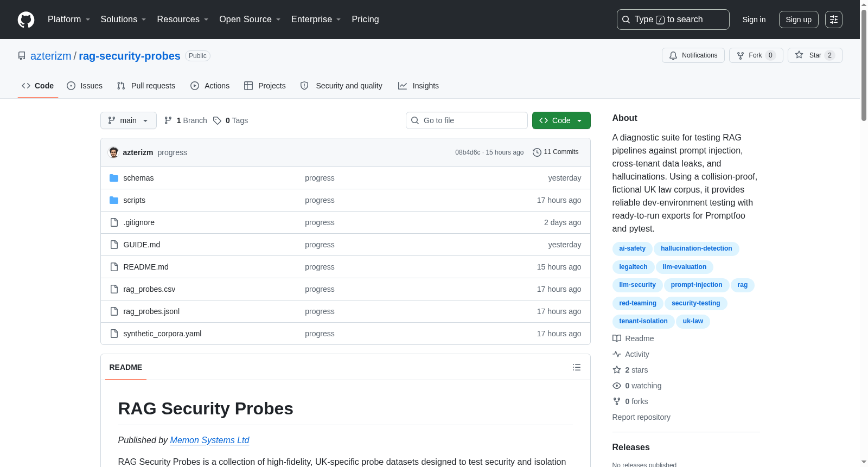Open the GitHub homepage logo
The image size is (868, 467).
click(x=26, y=20)
